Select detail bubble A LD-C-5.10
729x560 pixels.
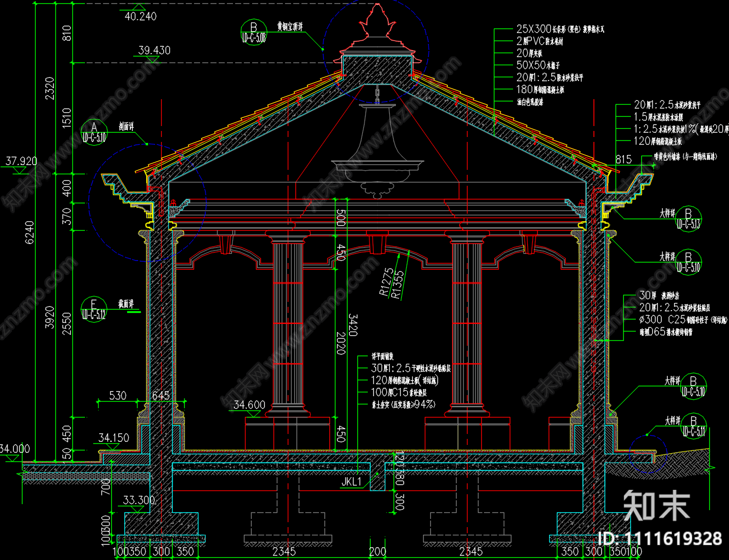click(94, 132)
